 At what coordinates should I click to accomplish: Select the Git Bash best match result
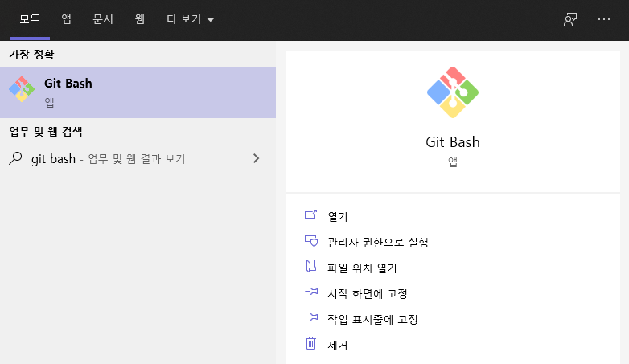pos(138,92)
